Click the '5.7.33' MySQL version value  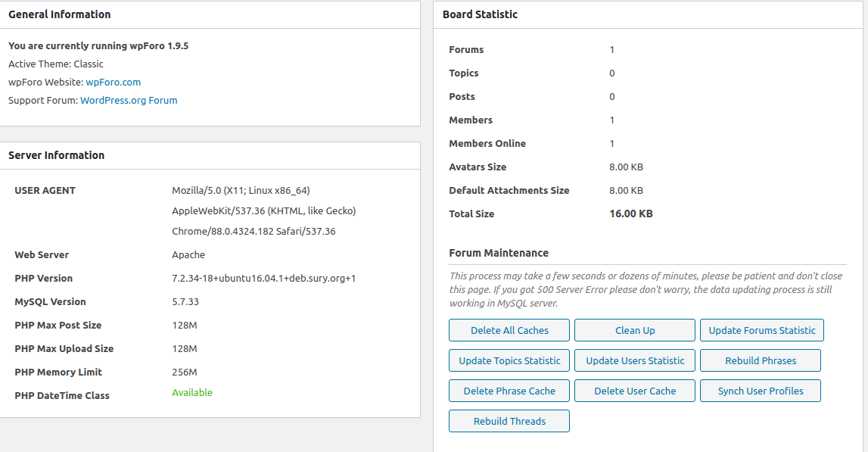[185, 302]
